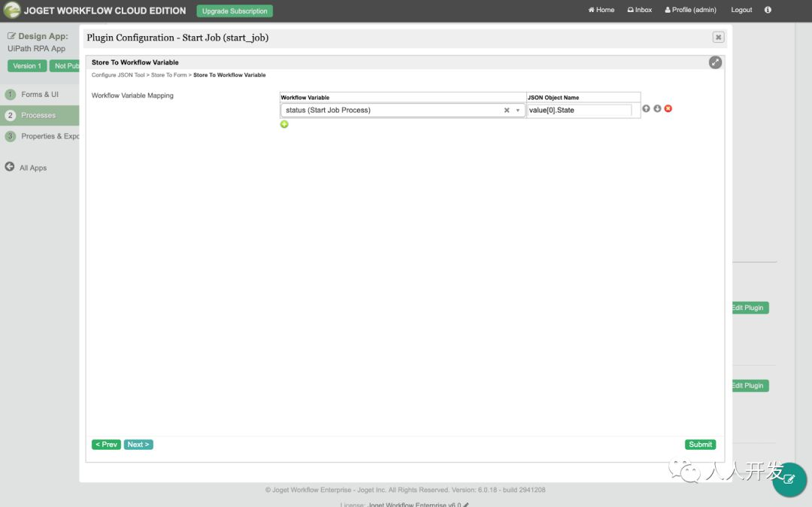Clear the status workflow variable selection
Screen dimensions: 812x507
[507, 111]
